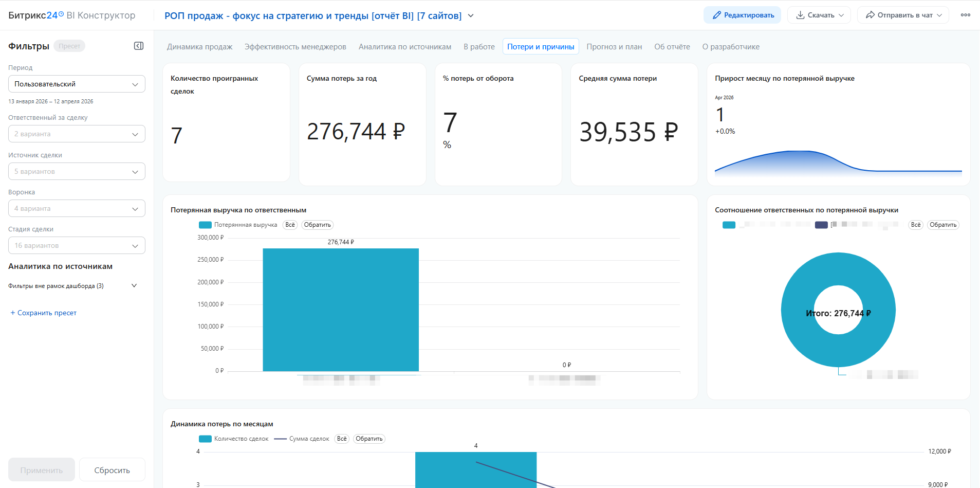
Task: Collapse the filters sidebar panel icon
Action: pos(139,46)
